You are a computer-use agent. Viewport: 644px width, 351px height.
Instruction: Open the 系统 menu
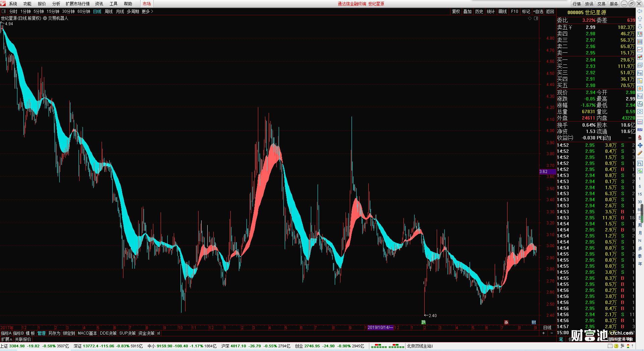pos(13,4)
